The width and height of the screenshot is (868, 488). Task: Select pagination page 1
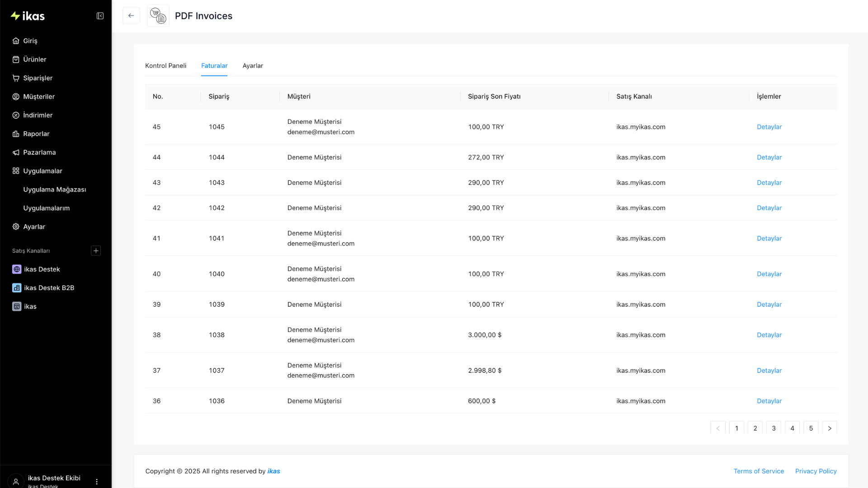(x=736, y=428)
